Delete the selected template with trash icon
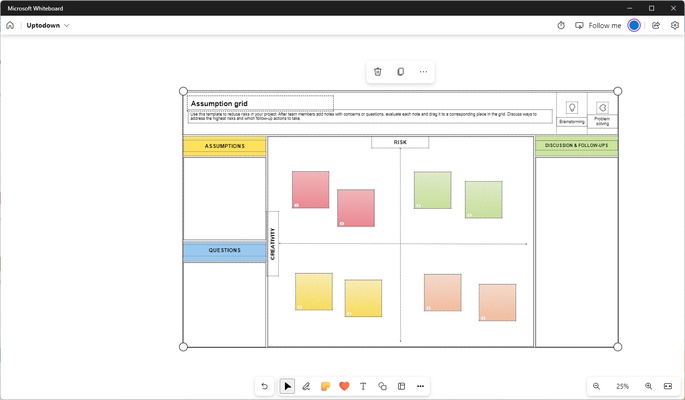This screenshot has width=685, height=400. [378, 72]
